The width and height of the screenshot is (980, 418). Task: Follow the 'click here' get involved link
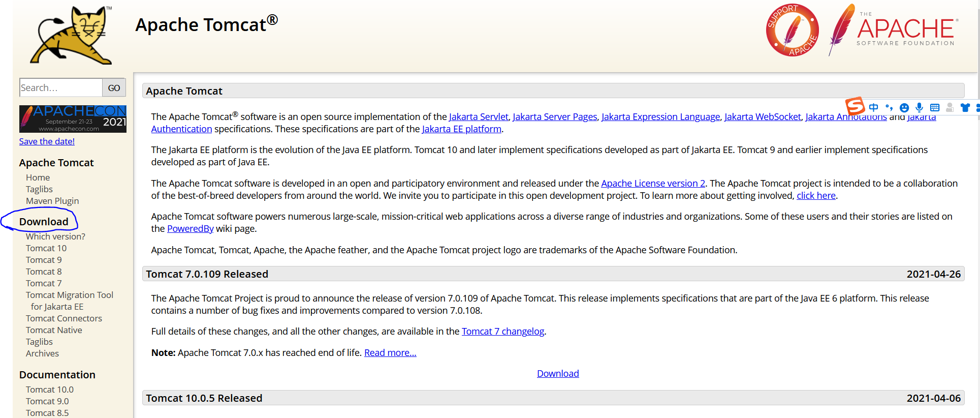[816, 196]
